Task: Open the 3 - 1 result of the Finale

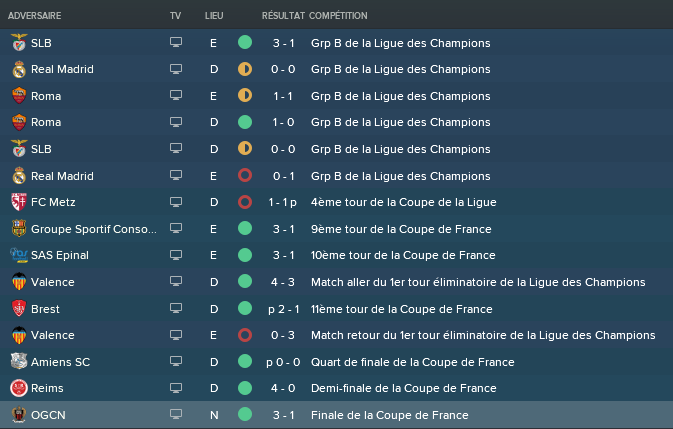Action: coord(283,415)
